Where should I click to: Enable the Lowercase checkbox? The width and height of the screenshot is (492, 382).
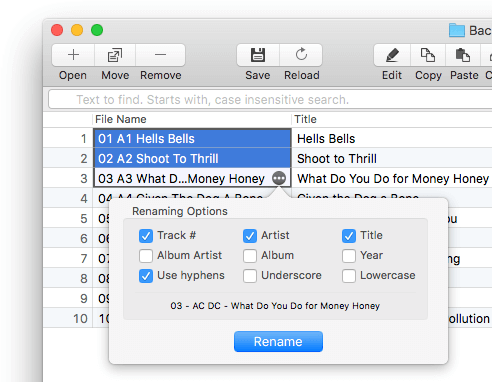349,276
